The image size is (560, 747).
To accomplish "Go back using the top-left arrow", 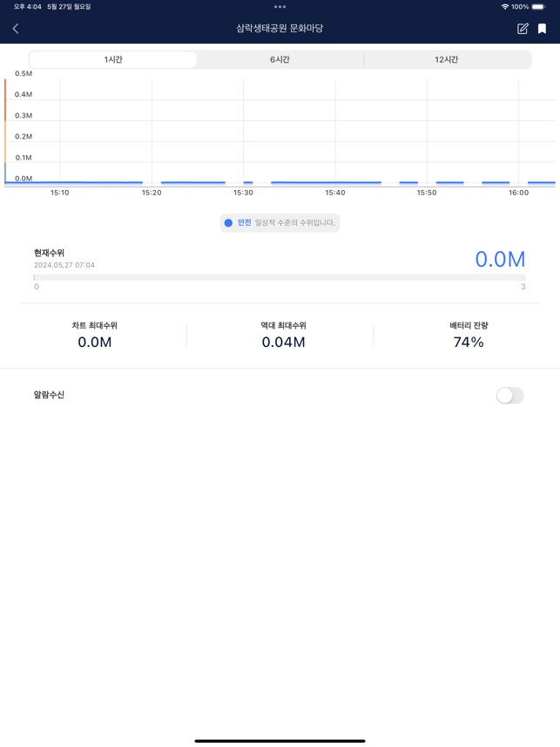I will (x=15, y=29).
